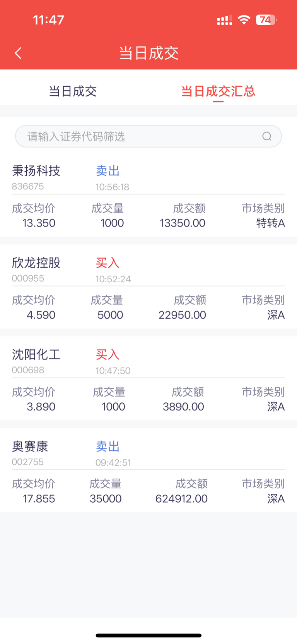Open the 秉扬科技 trade record
The width and height of the screenshot is (297, 644).
[x=148, y=196]
